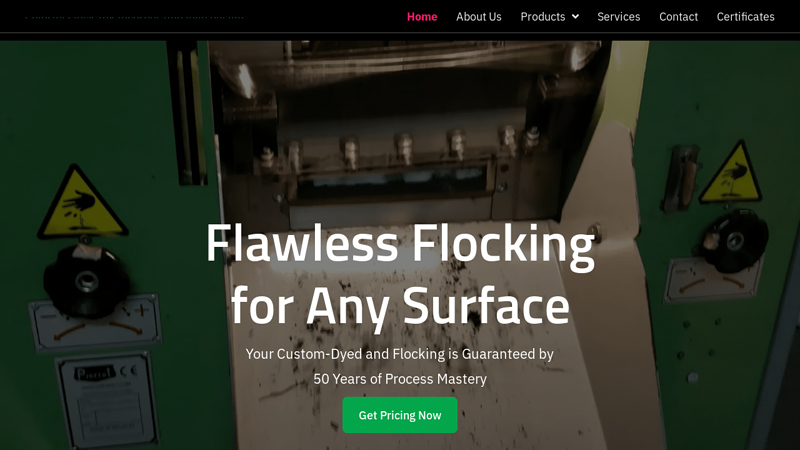Click the left yellow hand-hazard warning sign
The height and width of the screenshot is (450, 800).
coord(81,203)
